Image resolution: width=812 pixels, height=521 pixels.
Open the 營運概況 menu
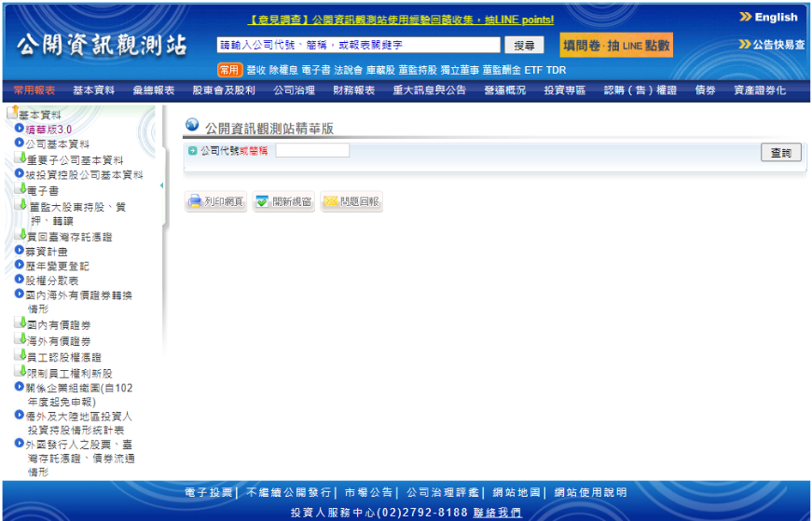(x=505, y=90)
